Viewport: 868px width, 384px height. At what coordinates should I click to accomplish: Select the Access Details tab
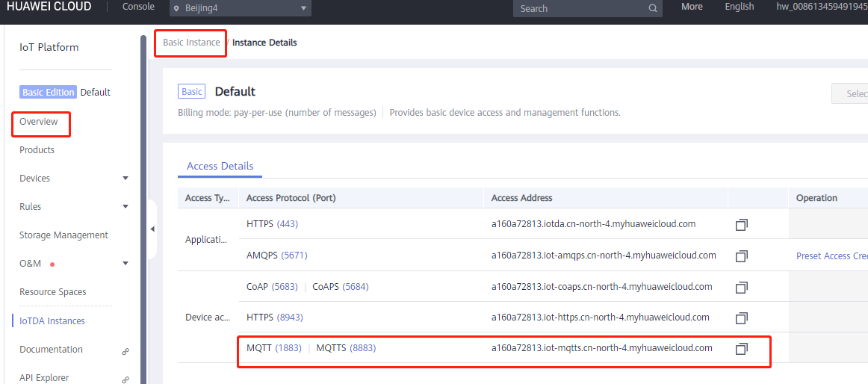[x=220, y=166]
